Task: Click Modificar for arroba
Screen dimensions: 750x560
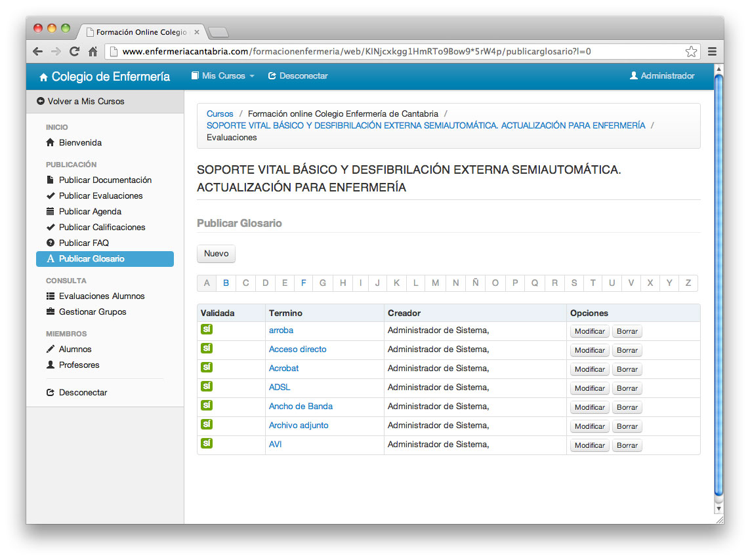Action: (x=590, y=332)
